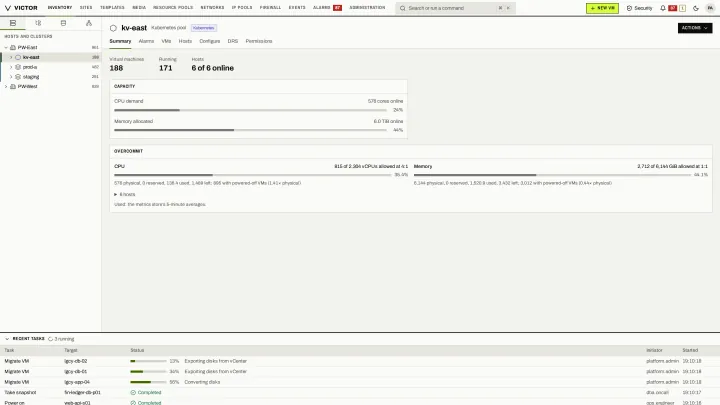Click the PW-East datacenter icon

(13, 47)
